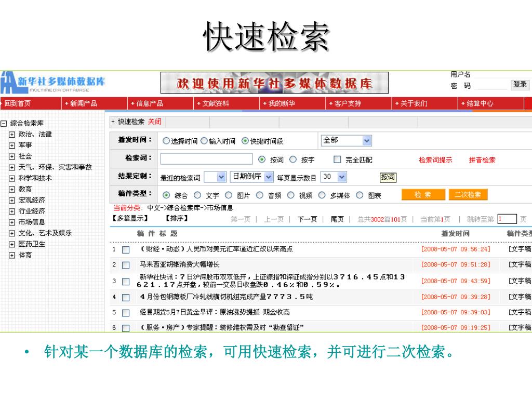This screenshot has height=399, width=532.
Task: Expand the 行业经济 tree node
Action: tap(12, 211)
